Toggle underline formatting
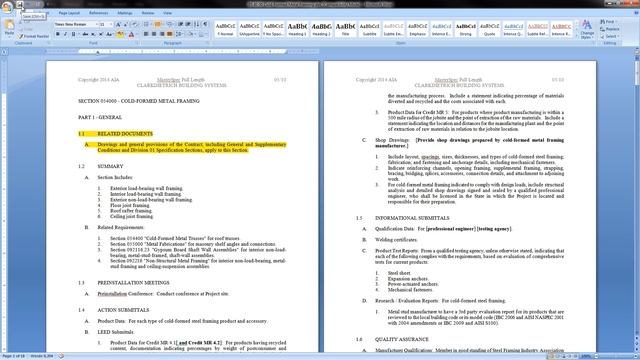The width and height of the screenshot is (640, 360). (73, 34)
